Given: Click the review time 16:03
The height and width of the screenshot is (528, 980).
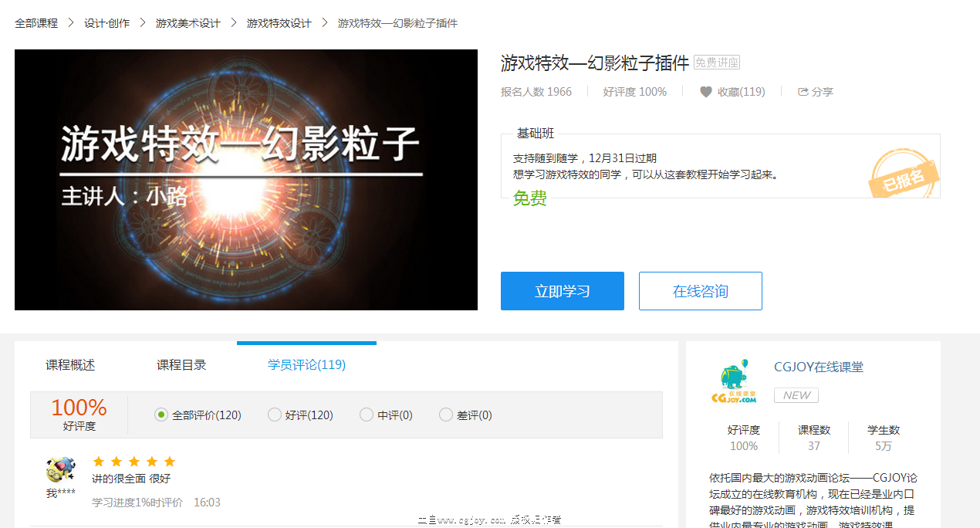Looking at the screenshot, I should point(207,503).
